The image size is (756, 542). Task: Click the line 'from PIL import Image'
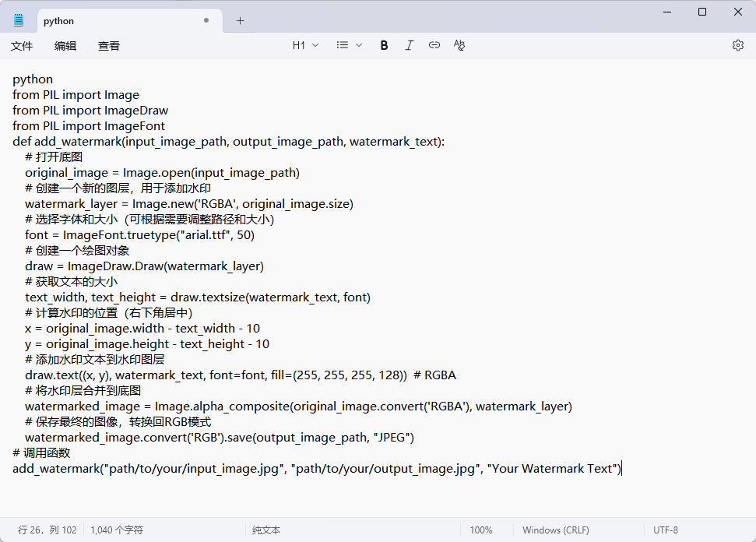coord(76,95)
